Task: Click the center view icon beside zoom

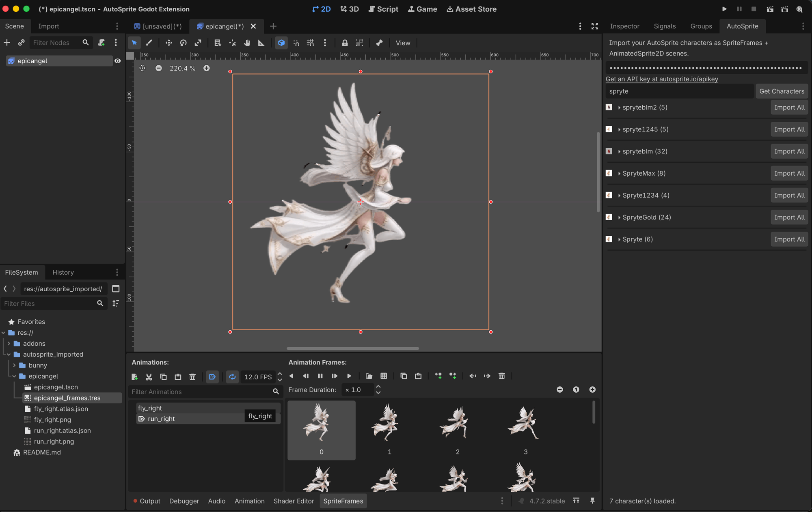Action: [x=142, y=68]
